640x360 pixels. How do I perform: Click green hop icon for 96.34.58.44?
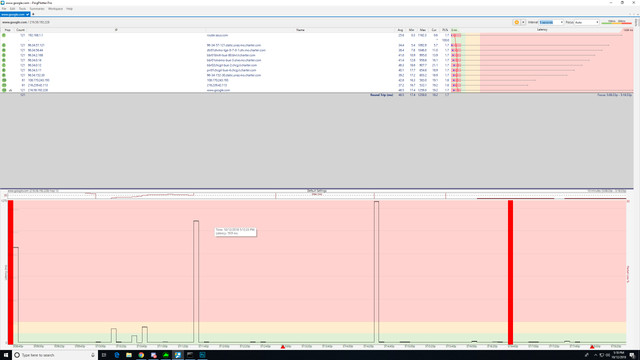coord(4,50)
